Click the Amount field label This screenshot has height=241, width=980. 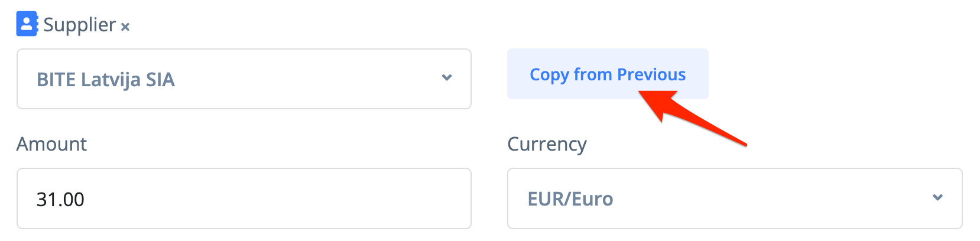51,144
